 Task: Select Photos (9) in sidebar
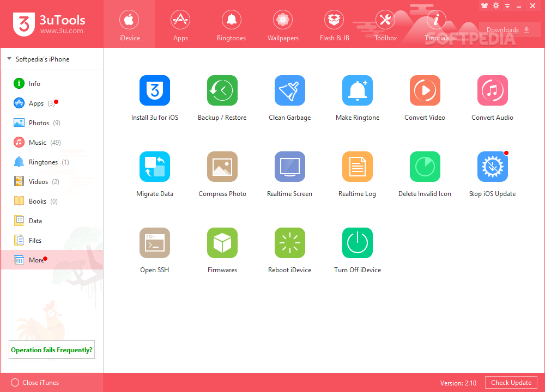coord(52,123)
